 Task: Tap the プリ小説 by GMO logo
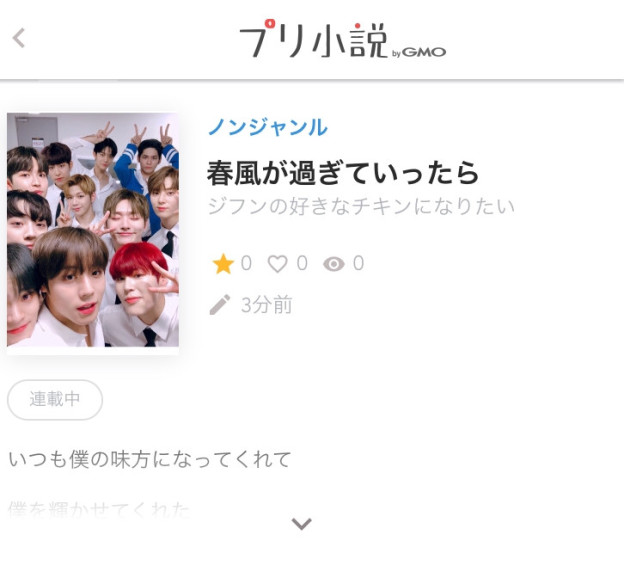342,39
